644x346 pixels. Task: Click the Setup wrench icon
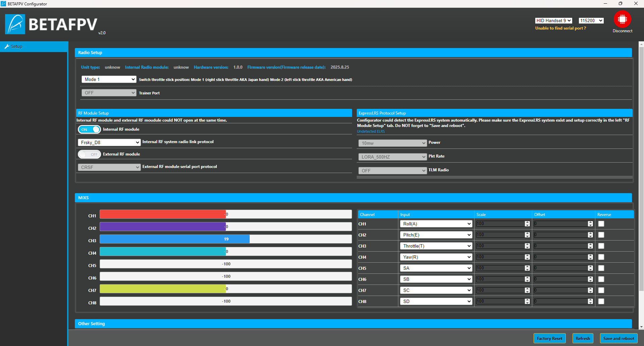pyautogui.click(x=7, y=47)
